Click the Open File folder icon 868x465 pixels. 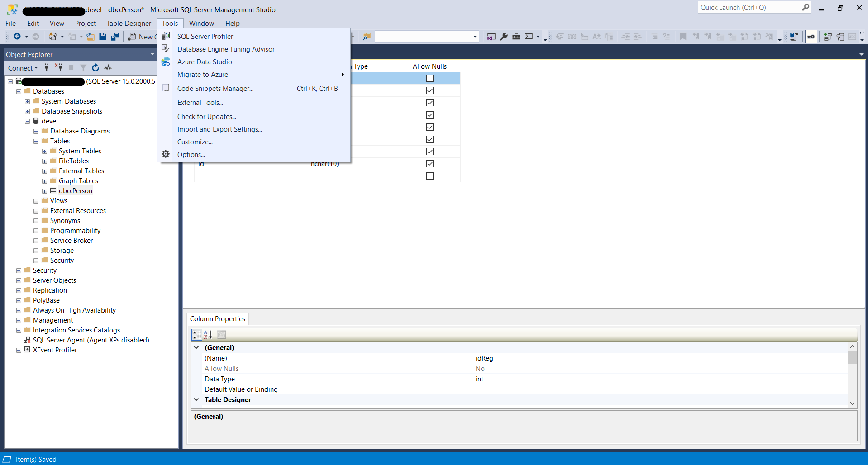coord(91,37)
